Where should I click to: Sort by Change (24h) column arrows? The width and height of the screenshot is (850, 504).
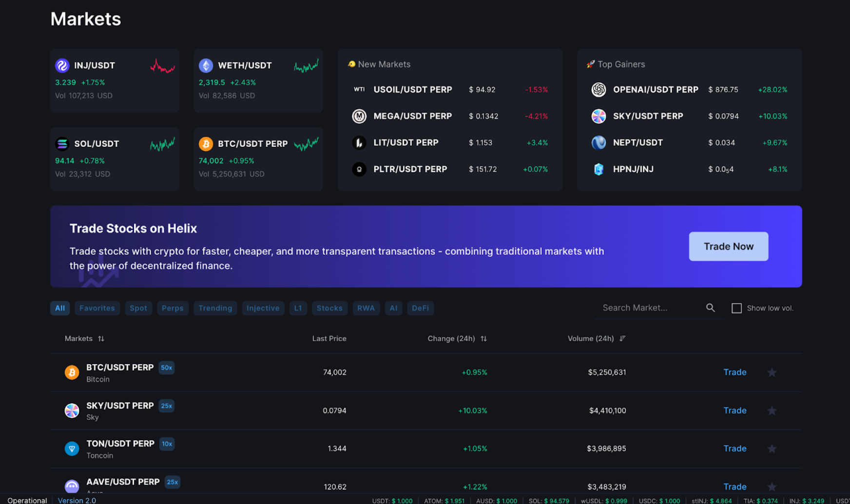click(x=483, y=339)
